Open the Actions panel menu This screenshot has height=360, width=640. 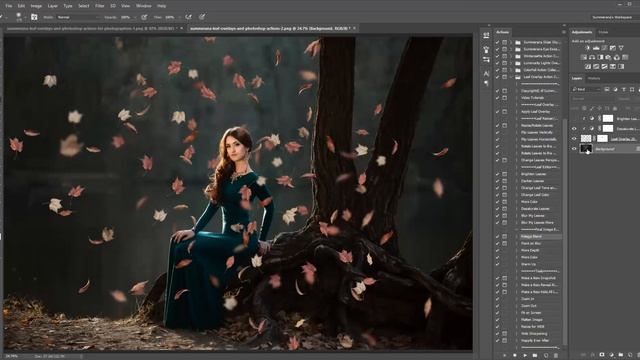pyautogui.click(x=564, y=32)
